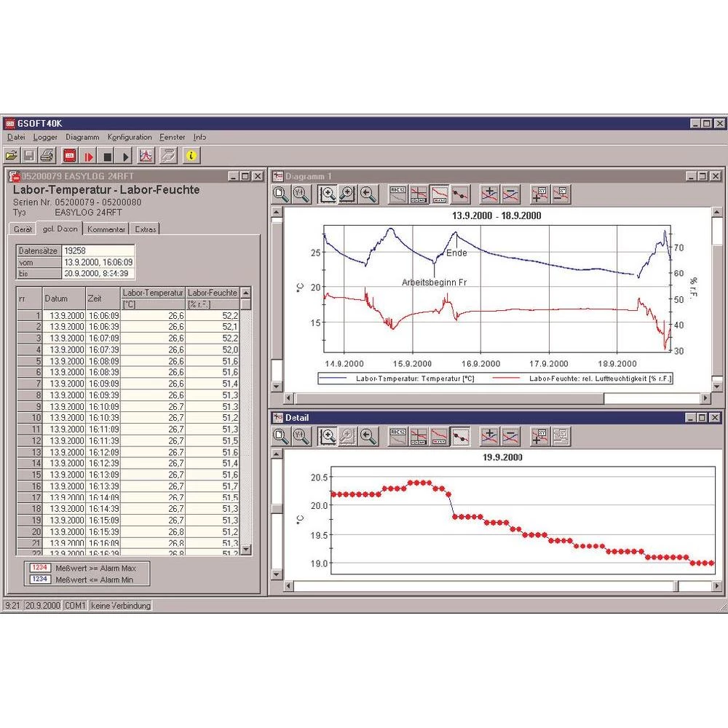Select the Extras tab
The width and height of the screenshot is (728, 728).
tap(145, 229)
